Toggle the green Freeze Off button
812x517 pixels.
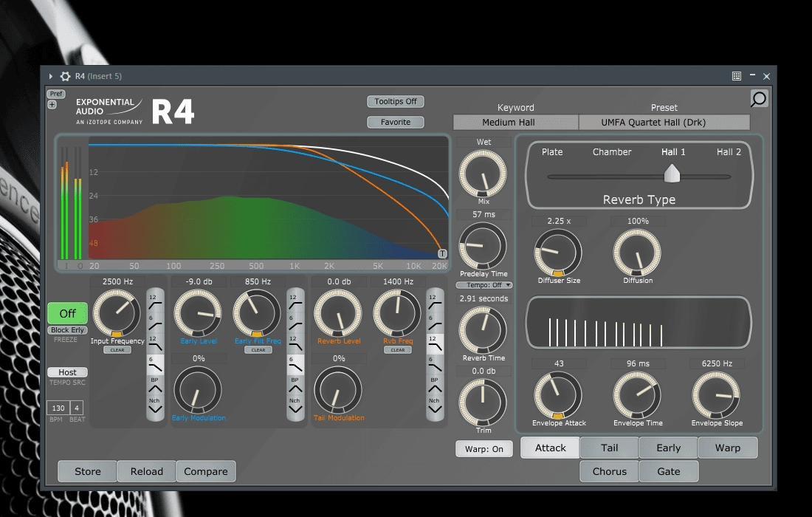click(x=67, y=313)
